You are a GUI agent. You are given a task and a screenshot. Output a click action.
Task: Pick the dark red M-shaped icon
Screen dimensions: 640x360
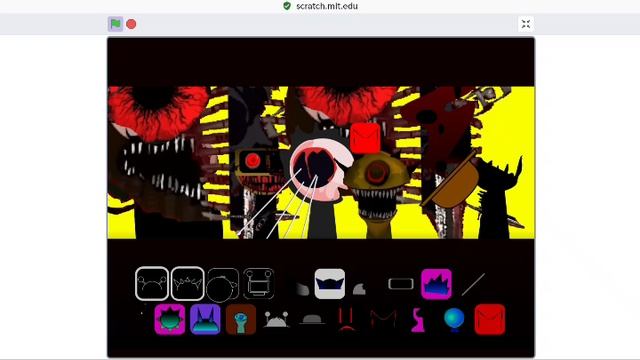point(383,319)
